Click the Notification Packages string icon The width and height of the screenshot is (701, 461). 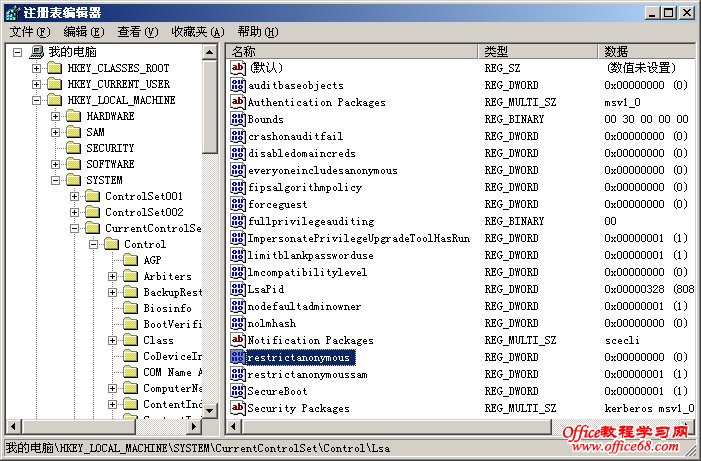click(237, 340)
